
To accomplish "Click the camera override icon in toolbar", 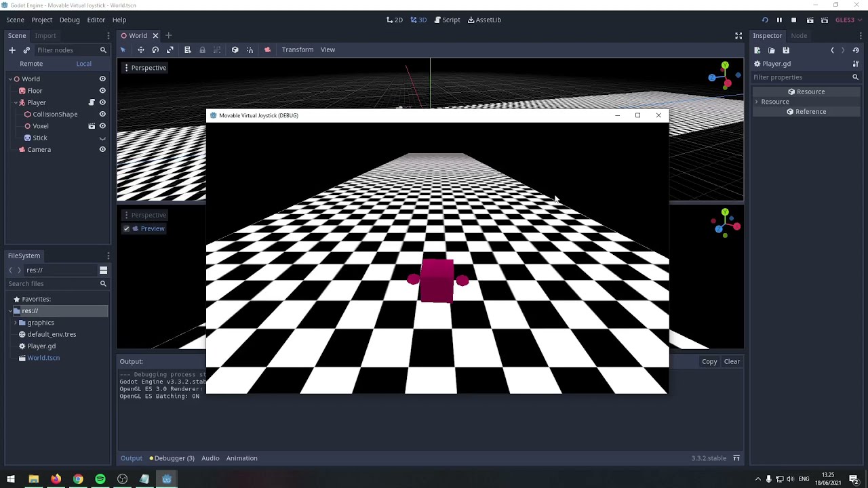I will (x=267, y=49).
